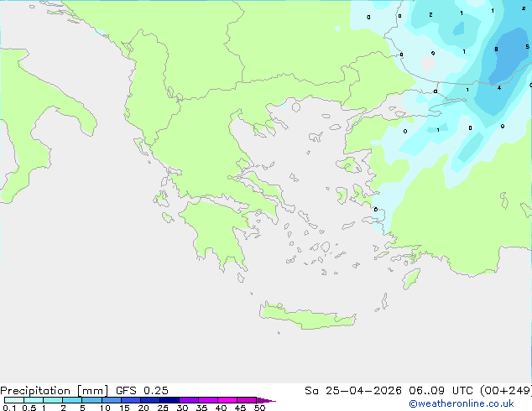Click the 0.1–0.5 mm legend swatch

click(x=14, y=400)
